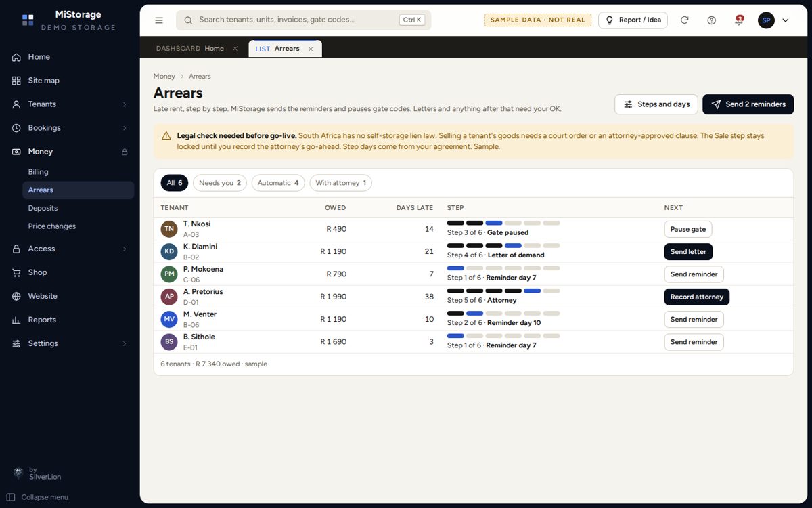Open the hamburger menu icon
Image resolution: width=812 pixels, height=508 pixels.
tap(159, 20)
